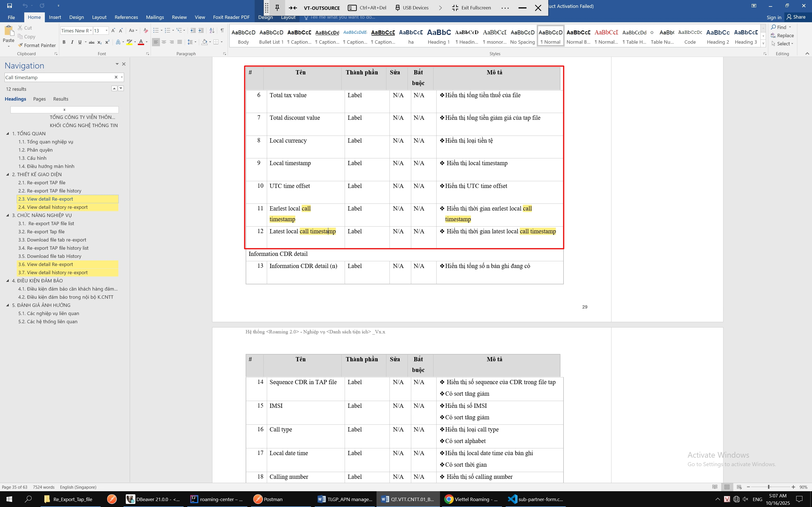Click the Format Painter icon
The image size is (812, 507).
[x=20, y=45]
